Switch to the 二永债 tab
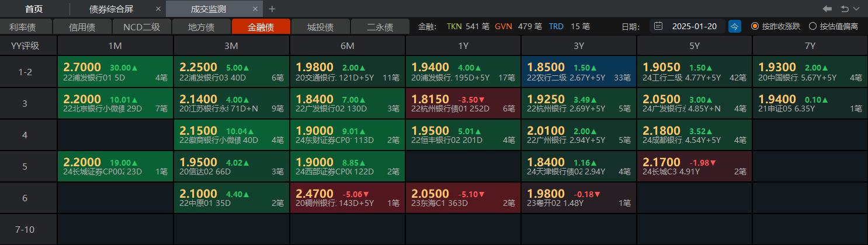This screenshot has height=245, width=868. (380, 27)
